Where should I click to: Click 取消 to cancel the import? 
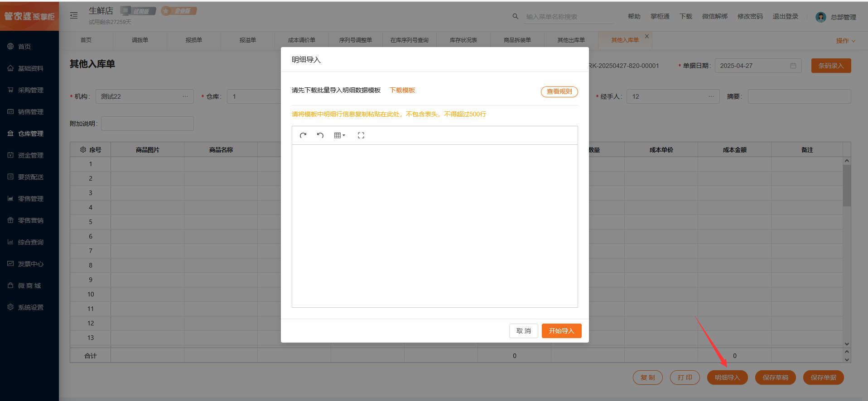(x=524, y=331)
